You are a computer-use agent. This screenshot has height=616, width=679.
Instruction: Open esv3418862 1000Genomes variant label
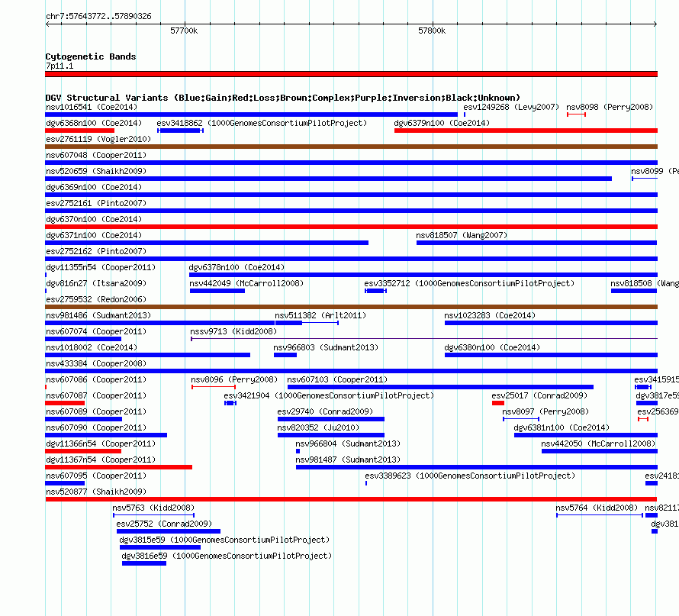click(262, 123)
